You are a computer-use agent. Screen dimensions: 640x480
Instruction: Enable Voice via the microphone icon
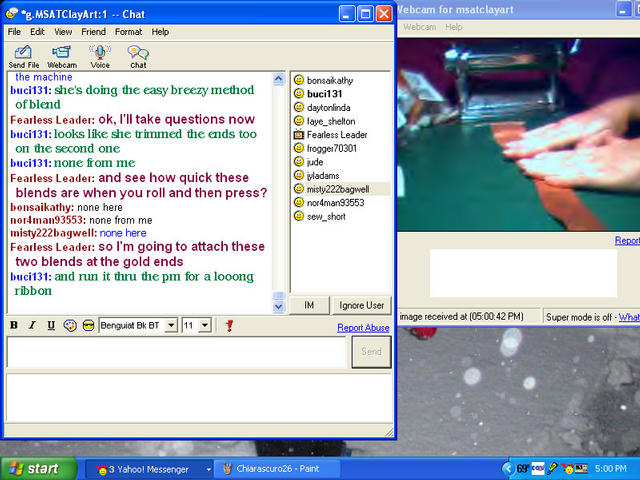(100, 57)
